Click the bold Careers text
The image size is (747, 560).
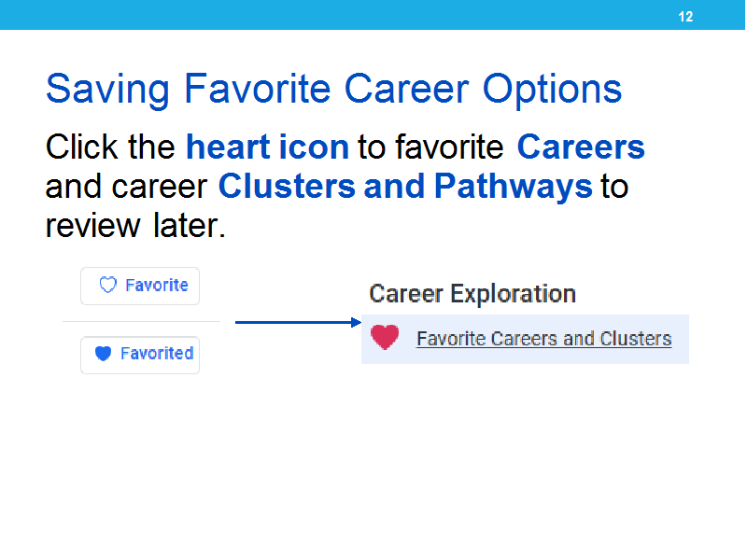tap(581, 147)
